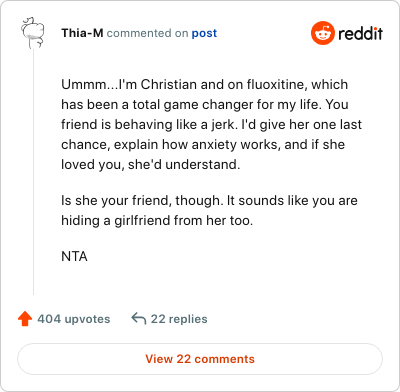This screenshot has width=400, height=392.
Task: Click the "Is she your friend, though" sentence
Action: point(141,201)
